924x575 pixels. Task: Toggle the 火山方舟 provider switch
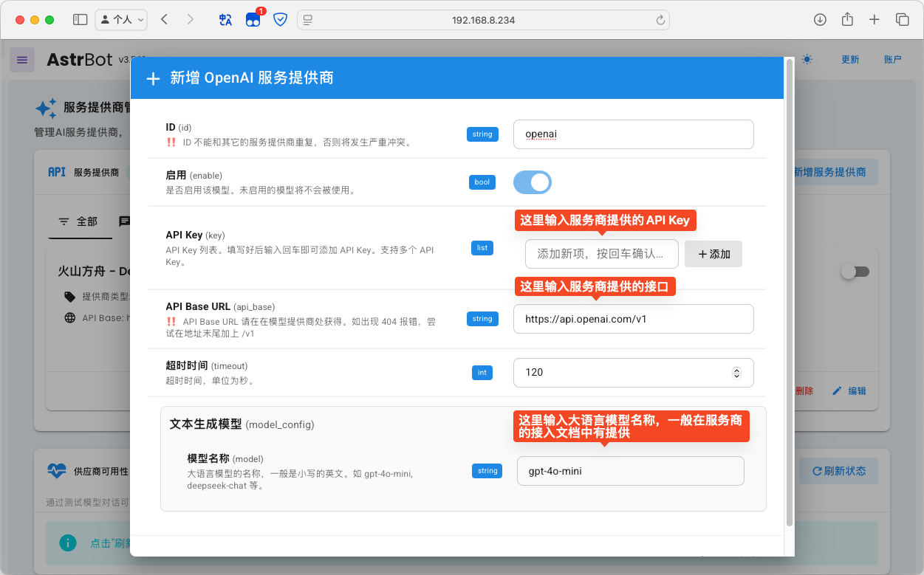click(855, 272)
